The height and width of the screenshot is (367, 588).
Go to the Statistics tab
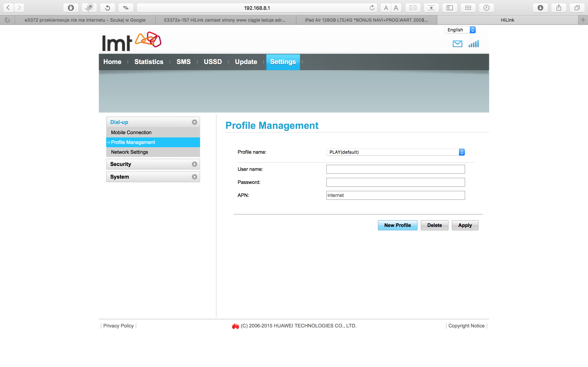pyautogui.click(x=149, y=62)
